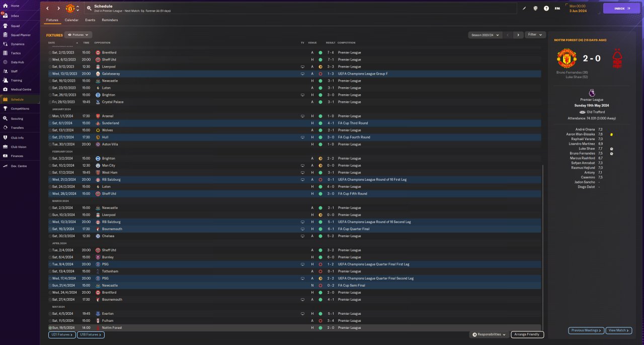Viewport: 644px width, 345px height.
Task: Click Old Trafford stadium link
Action: coord(595,112)
